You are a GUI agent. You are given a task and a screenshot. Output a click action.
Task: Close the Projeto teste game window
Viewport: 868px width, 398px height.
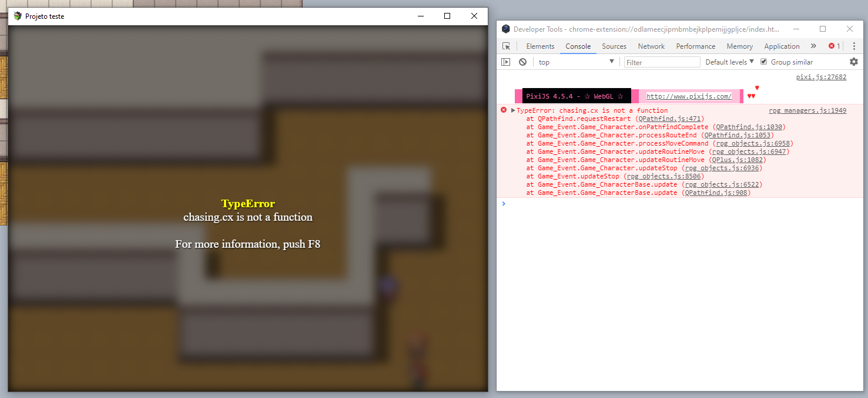point(474,16)
